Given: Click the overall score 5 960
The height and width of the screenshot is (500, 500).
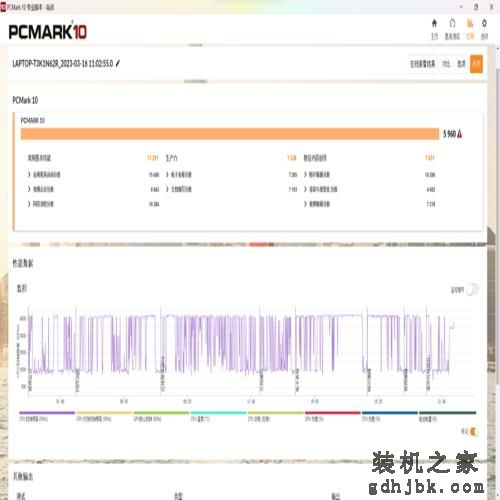Looking at the screenshot, I should tap(449, 134).
